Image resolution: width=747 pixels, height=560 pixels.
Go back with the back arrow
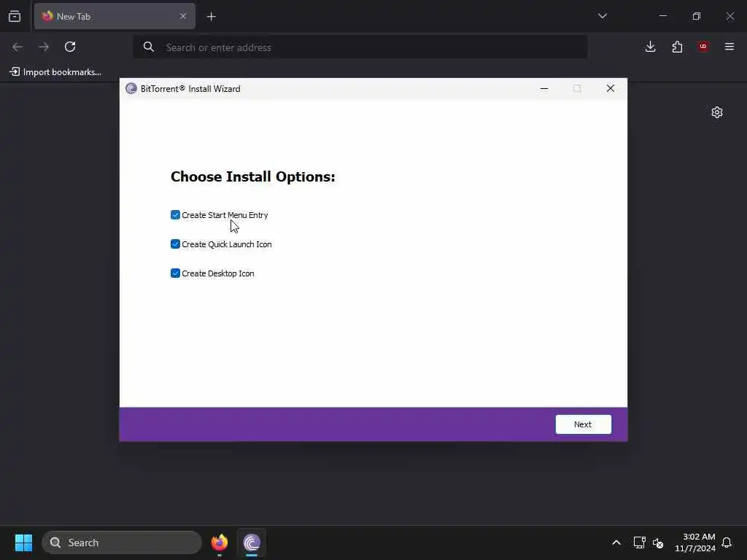(x=18, y=47)
